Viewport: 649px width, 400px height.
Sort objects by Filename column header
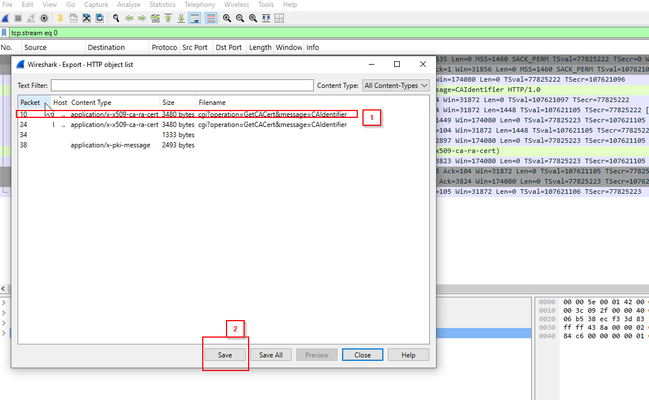point(312,102)
